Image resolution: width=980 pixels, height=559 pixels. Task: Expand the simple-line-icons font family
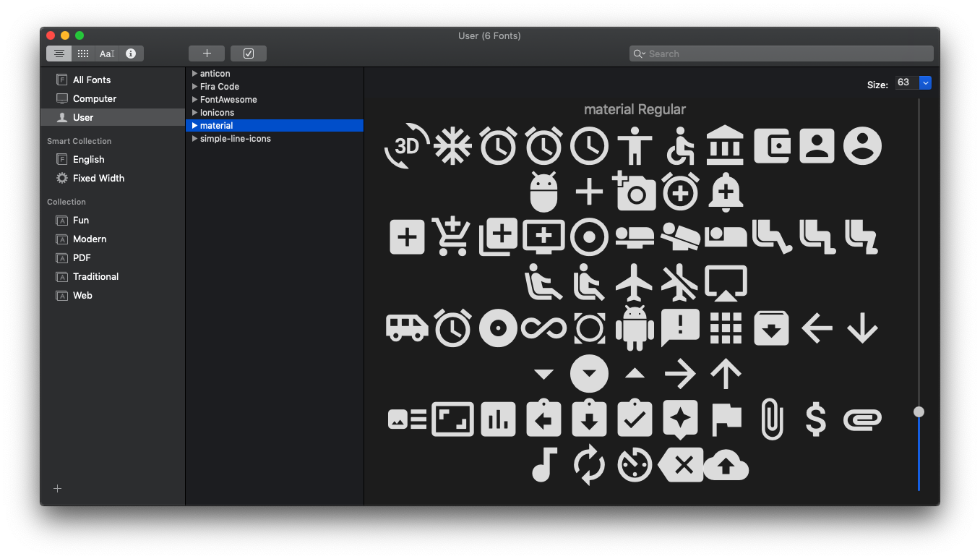click(x=194, y=139)
